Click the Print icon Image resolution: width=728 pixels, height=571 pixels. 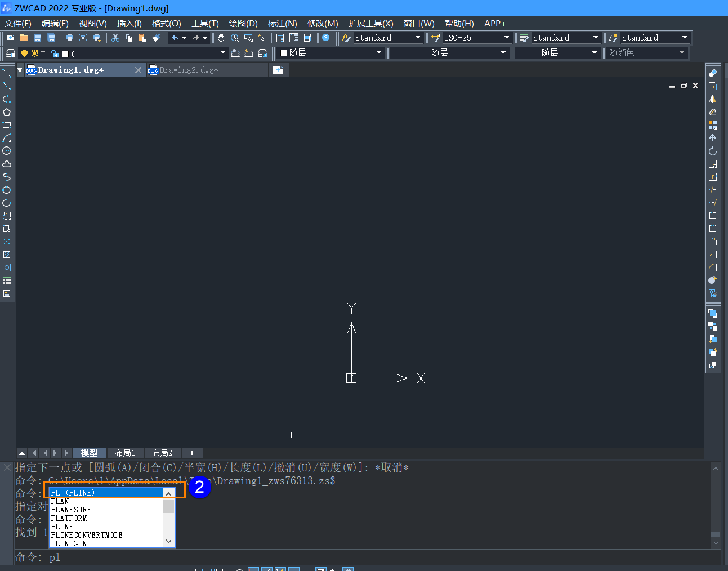tap(69, 38)
